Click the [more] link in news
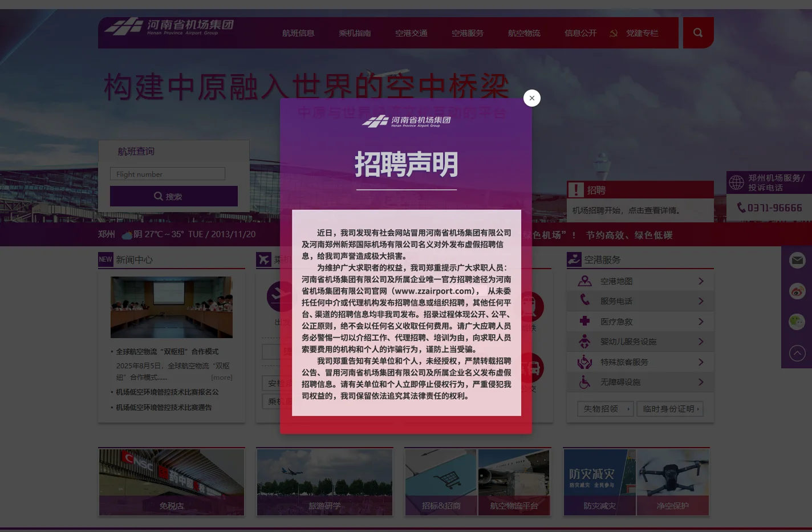Screen dimensions: 812x532 pos(222,377)
